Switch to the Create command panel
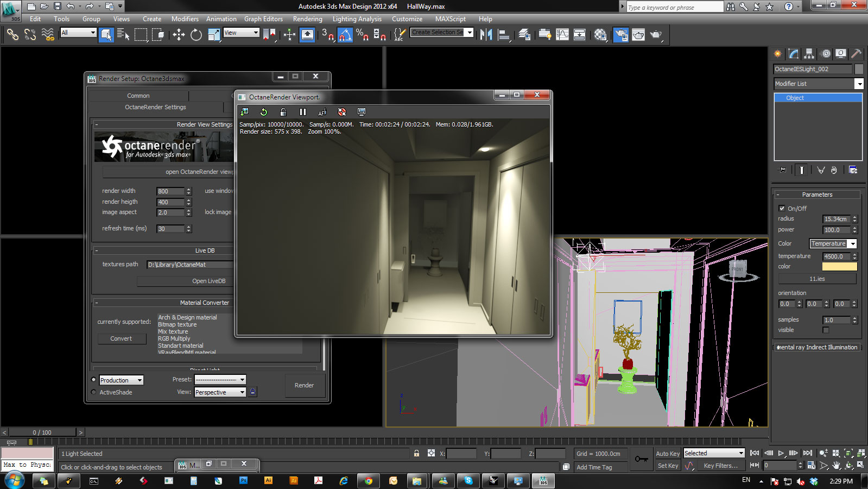This screenshot has width=868, height=489. (x=778, y=53)
